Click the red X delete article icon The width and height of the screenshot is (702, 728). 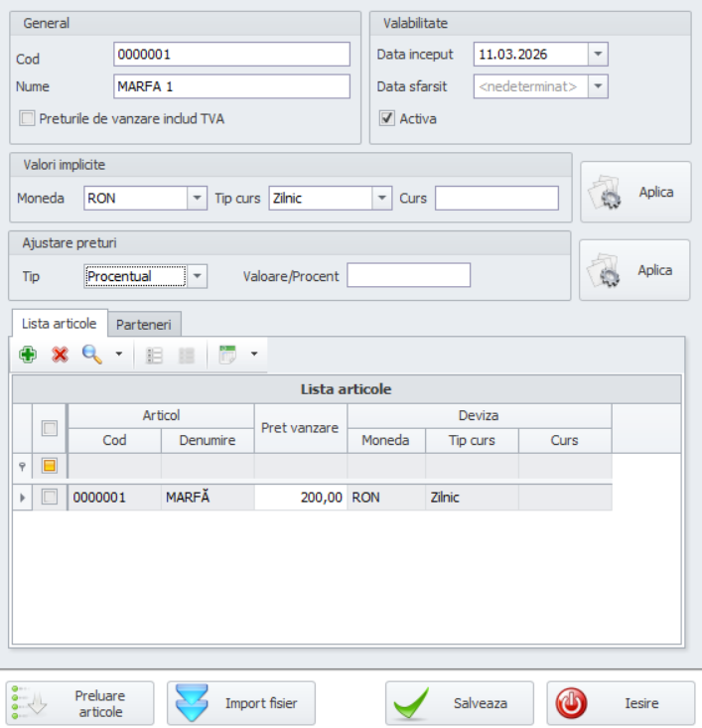pos(60,355)
